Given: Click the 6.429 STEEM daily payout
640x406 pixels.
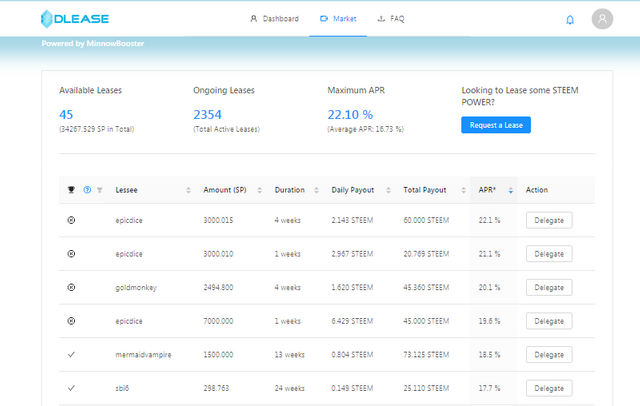Looking at the screenshot, I should point(352,321).
